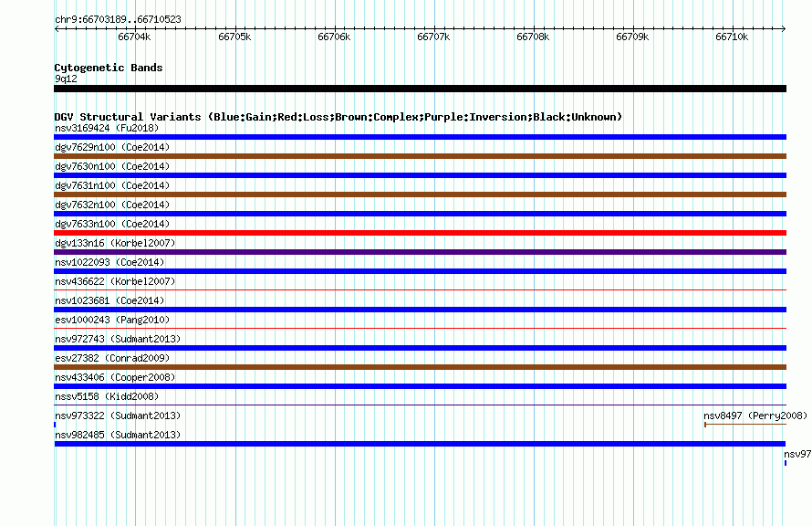Open the nsv982485 (Sudmant2013) variant label

(x=118, y=435)
